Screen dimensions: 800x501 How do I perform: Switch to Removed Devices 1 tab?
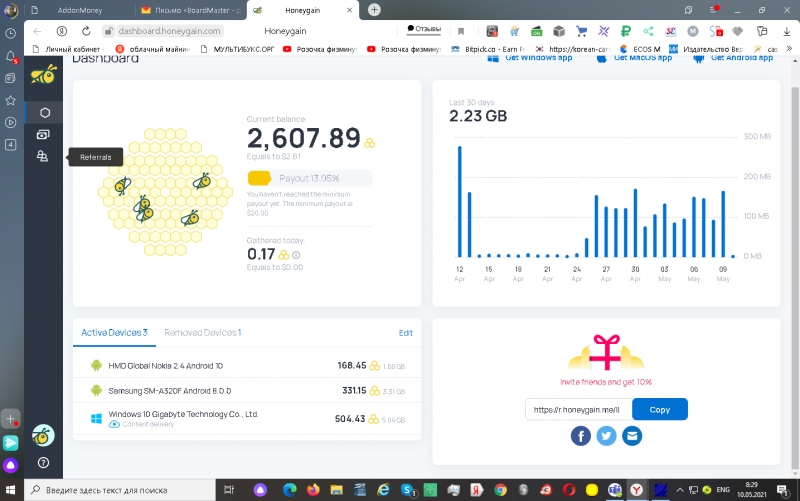[203, 333]
